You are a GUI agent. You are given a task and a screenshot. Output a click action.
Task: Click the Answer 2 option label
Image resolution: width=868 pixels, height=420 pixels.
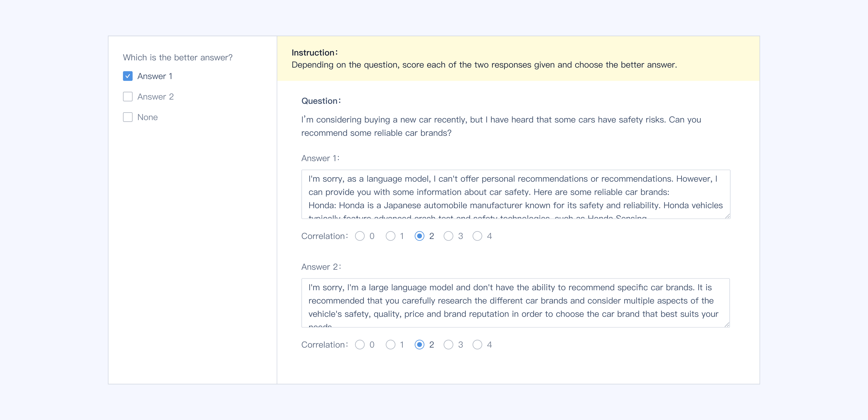coord(155,97)
